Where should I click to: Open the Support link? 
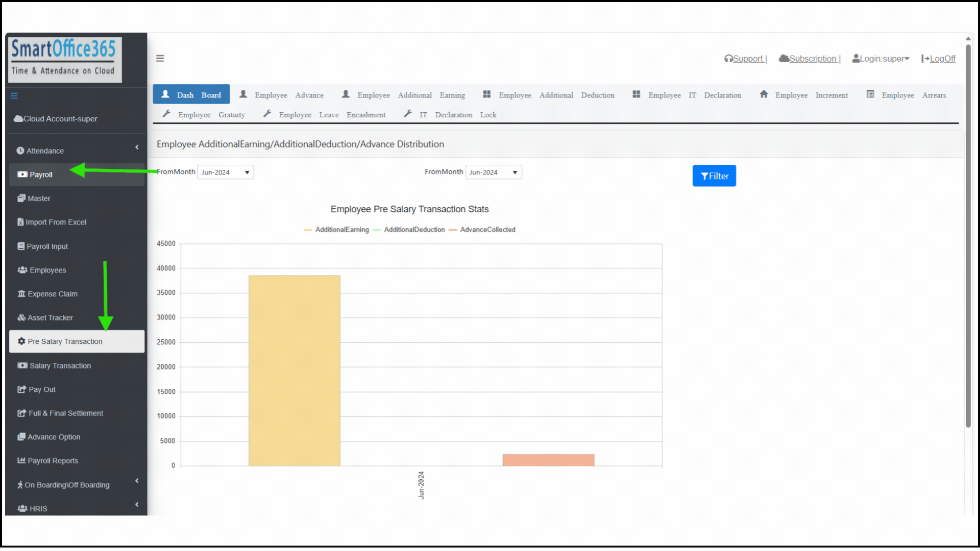pos(746,59)
